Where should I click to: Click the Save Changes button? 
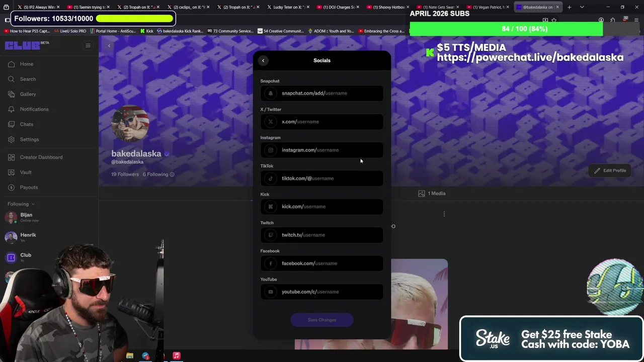(322, 320)
